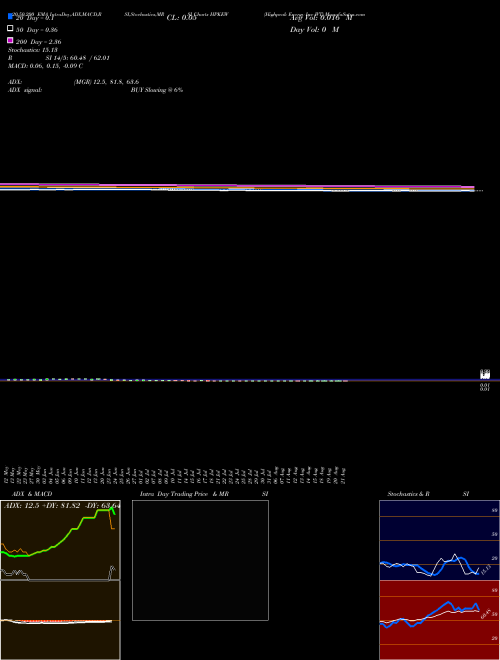This screenshot has height=660, width=500.
Task: Open the MACD histogram panel
Action: coord(60,620)
